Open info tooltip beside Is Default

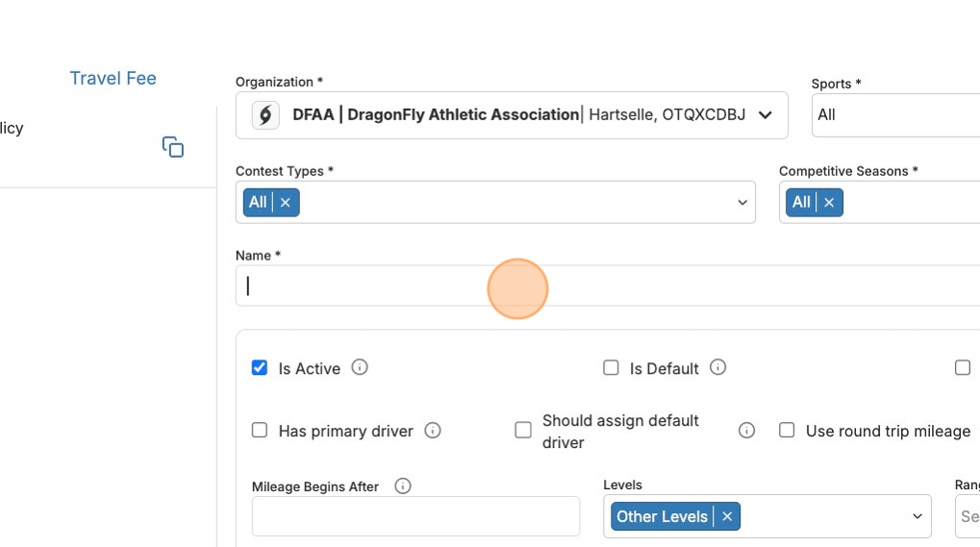(717, 367)
